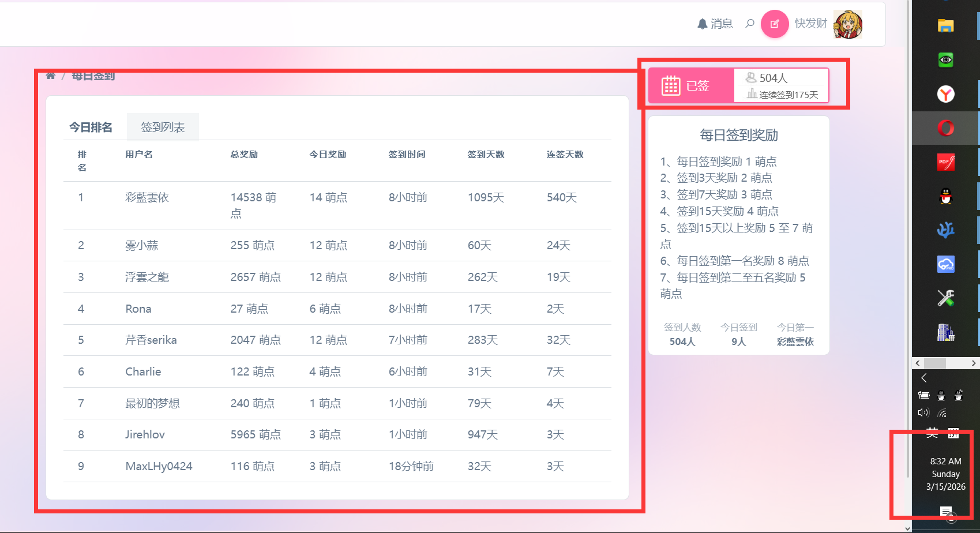Open 消息 notifications bell
980x533 pixels.
[715, 24]
